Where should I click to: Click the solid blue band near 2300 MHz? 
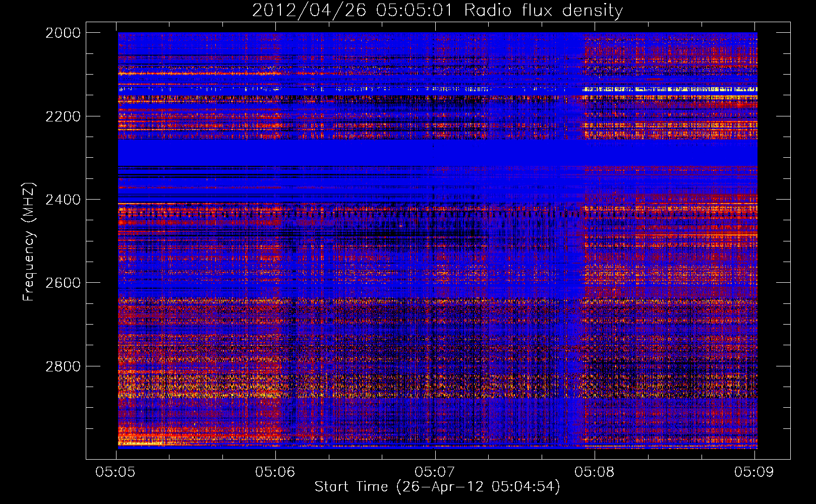[x=438, y=153]
